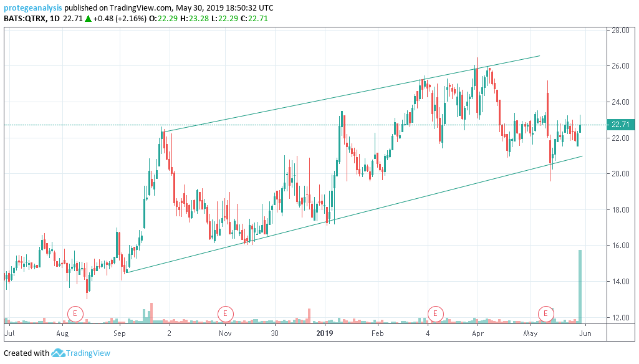Viewport: 639px width, 364px height.
Task: Click the 30 date label on time axis
Action: [275, 333]
